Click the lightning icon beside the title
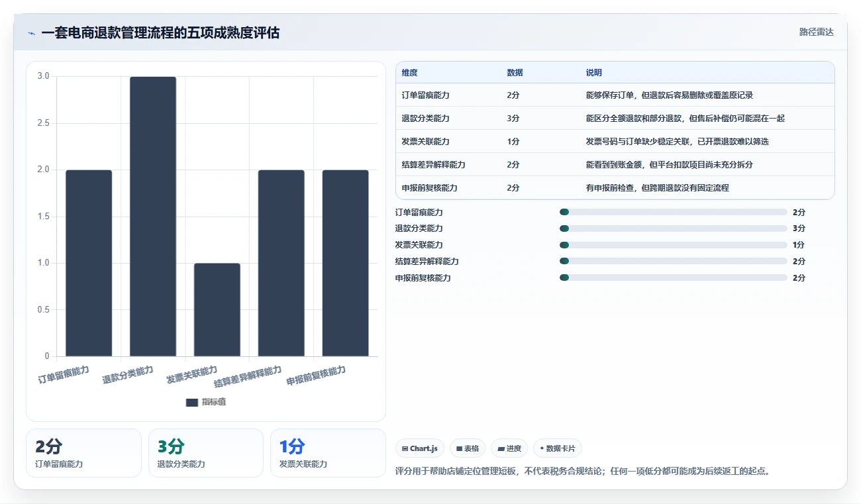 coord(32,33)
